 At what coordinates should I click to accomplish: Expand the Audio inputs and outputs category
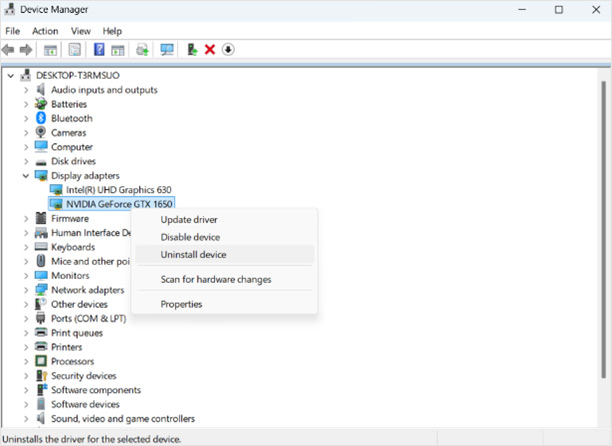(x=26, y=90)
